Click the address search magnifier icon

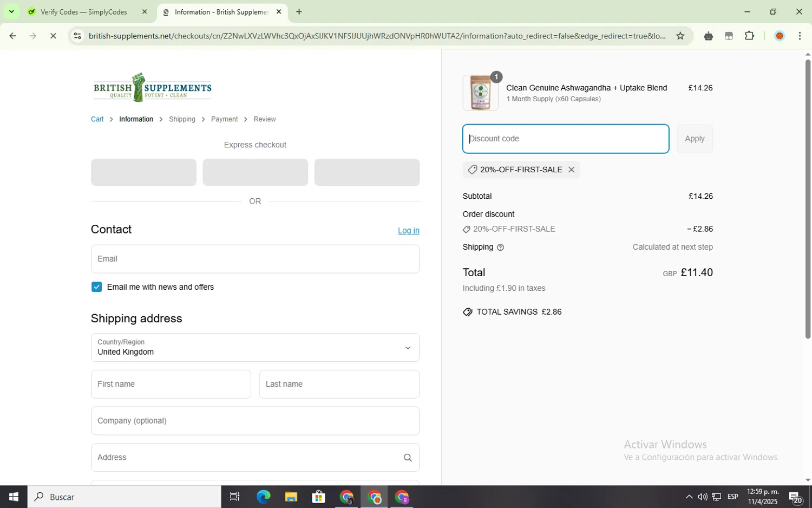(x=408, y=458)
